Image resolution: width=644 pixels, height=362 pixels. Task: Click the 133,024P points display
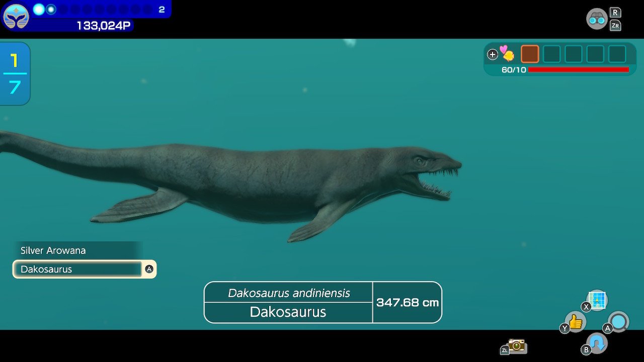(104, 26)
